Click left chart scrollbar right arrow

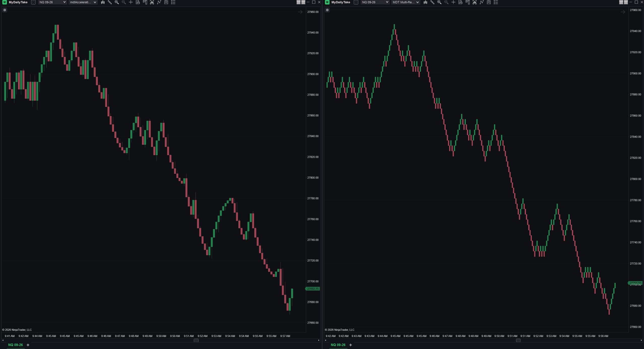pos(319,340)
